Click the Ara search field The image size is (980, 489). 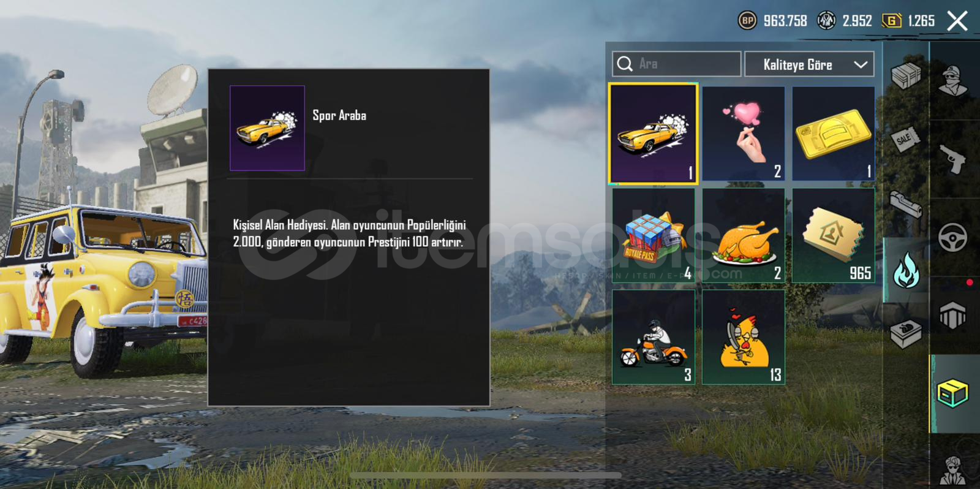676,64
